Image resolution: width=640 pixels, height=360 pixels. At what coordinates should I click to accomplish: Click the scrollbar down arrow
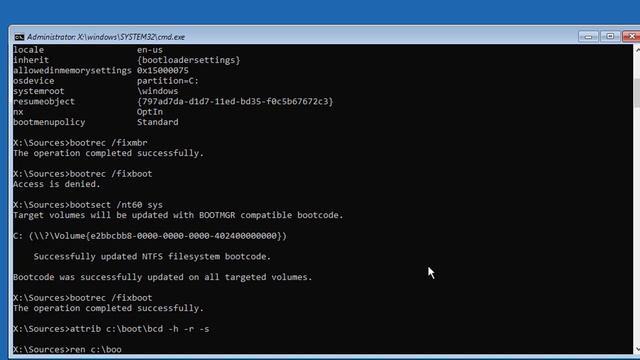(x=637, y=349)
